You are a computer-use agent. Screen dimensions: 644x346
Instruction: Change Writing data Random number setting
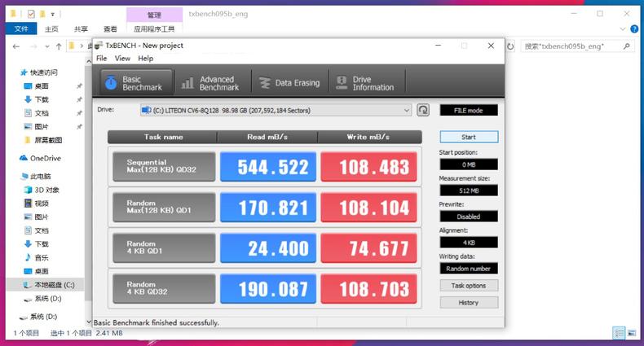pyautogui.click(x=469, y=269)
